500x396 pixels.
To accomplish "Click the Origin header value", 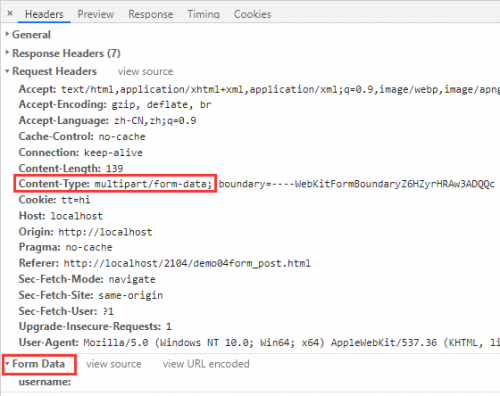I will coord(105,232).
